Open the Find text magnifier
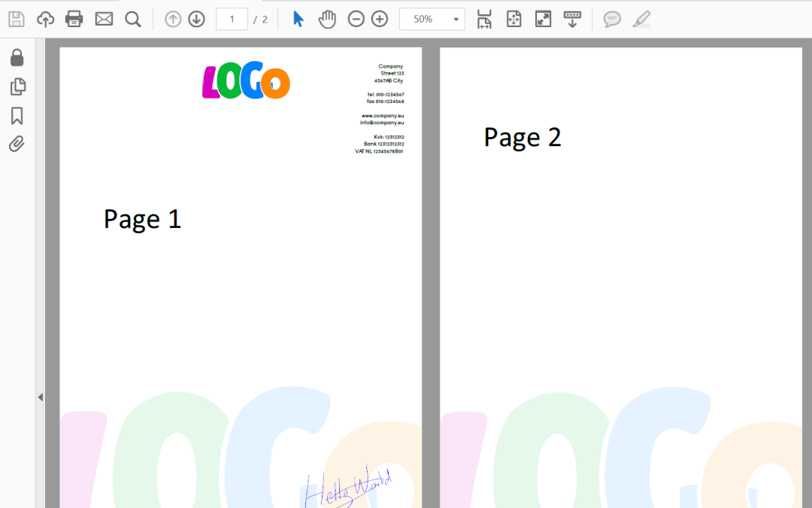 pos(133,20)
